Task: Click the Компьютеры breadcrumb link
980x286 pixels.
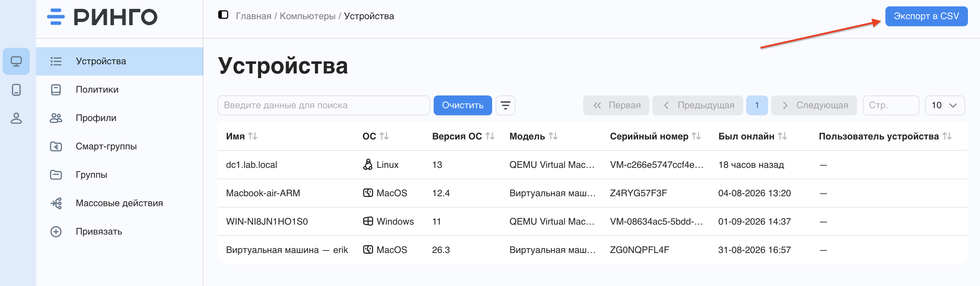Action: (x=308, y=16)
